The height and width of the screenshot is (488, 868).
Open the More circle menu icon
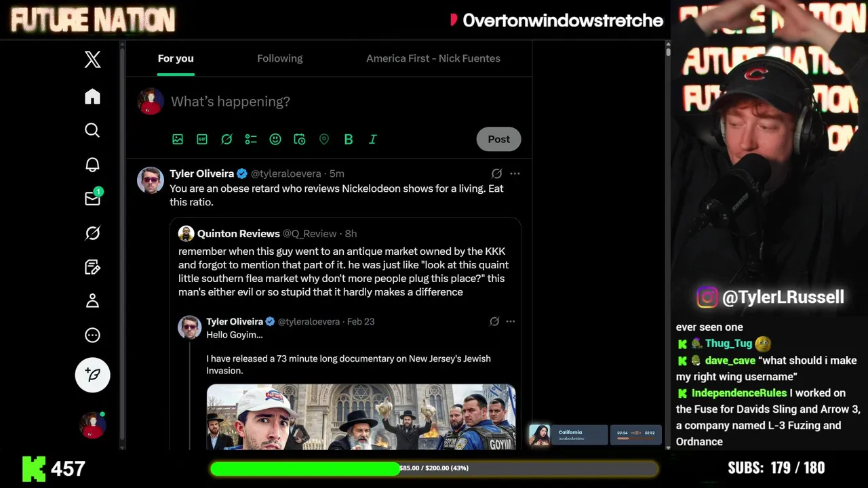point(93,335)
